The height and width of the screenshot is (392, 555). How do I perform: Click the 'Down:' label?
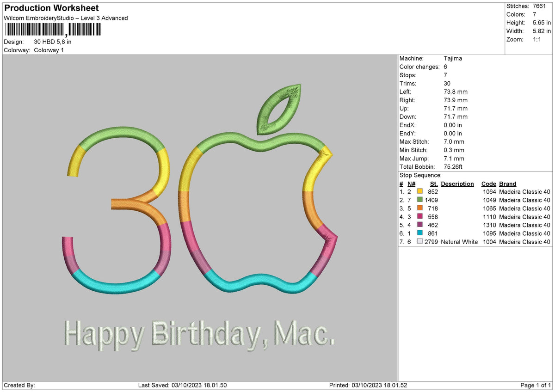pyautogui.click(x=408, y=117)
